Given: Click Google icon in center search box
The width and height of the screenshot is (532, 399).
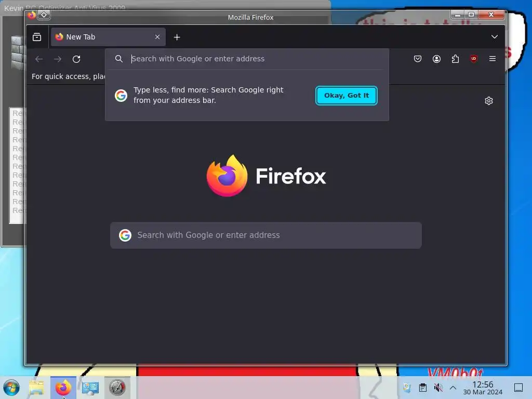Looking at the screenshot, I should [x=125, y=235].
